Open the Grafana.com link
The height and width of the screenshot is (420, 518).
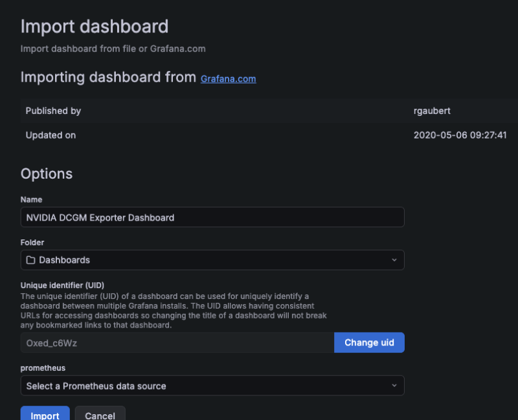[229, 79]
